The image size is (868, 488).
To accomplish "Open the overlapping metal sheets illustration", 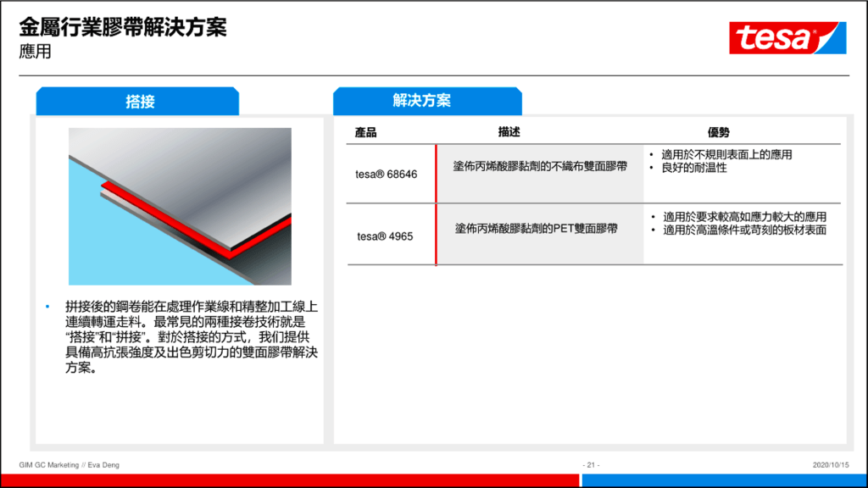I will point(180,206).
